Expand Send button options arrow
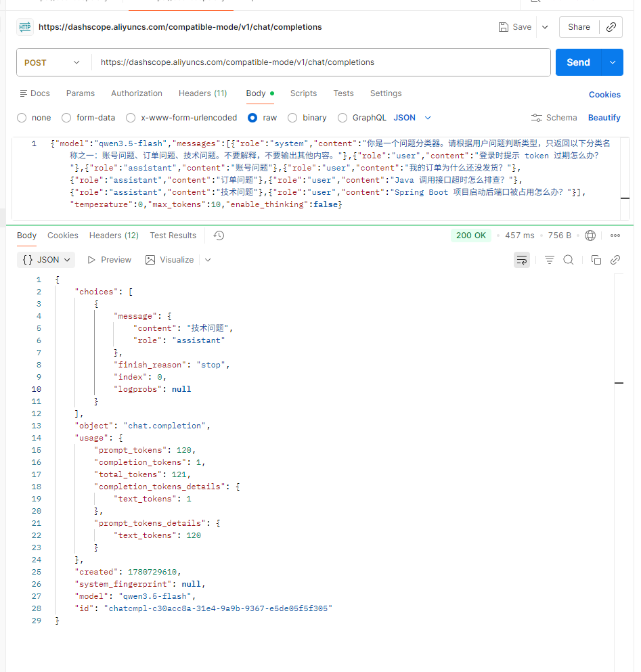Viewport: 641px width, 672px height. click(613, 62)
